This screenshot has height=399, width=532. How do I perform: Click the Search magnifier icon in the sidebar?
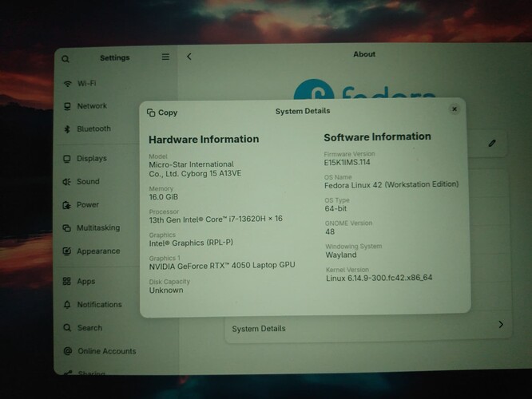coord(67,328)
